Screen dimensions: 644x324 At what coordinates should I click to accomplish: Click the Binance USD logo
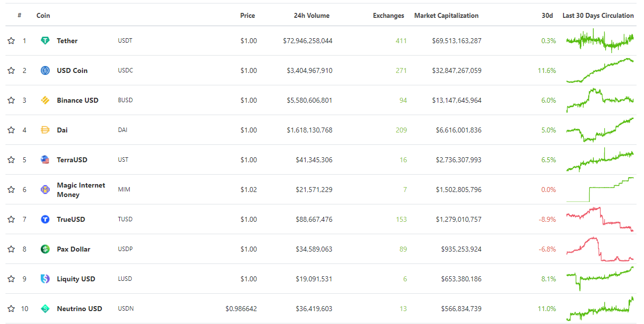point(45,100)
